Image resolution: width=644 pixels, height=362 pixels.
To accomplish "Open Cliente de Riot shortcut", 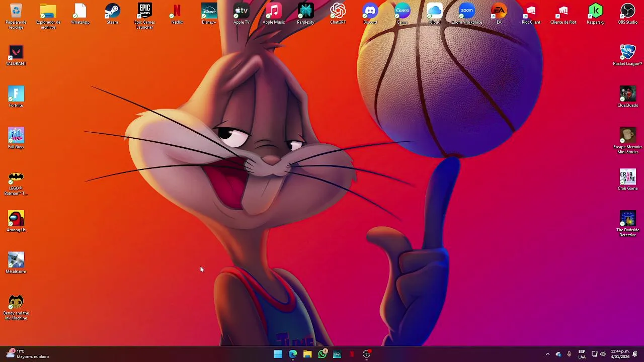I will coord(563,14).
